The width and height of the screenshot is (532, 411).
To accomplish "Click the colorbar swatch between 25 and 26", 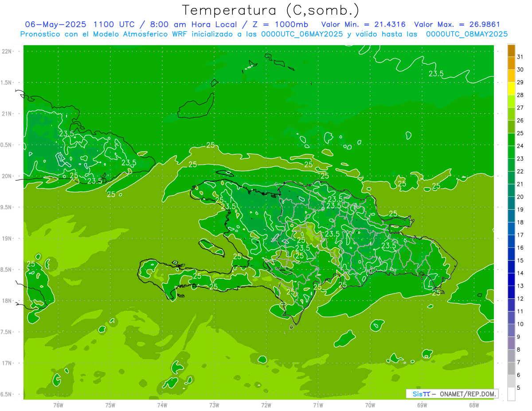I will 511,127.
